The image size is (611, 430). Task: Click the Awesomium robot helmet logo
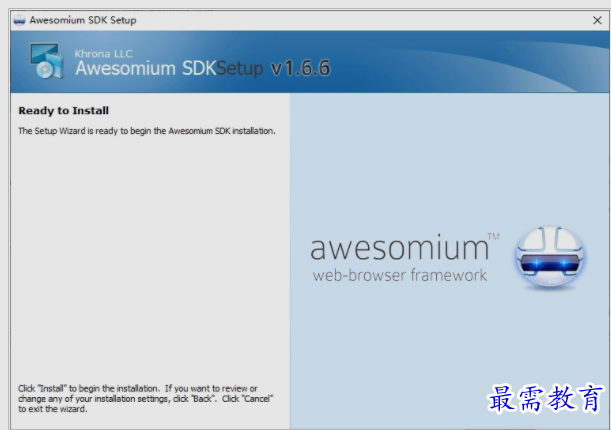549,257
